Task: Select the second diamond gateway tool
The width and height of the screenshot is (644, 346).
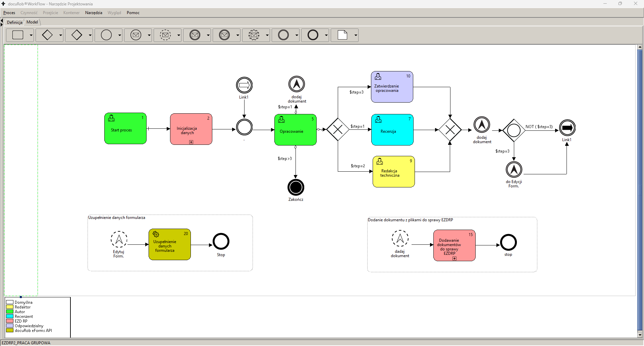Action: point(77,35)
